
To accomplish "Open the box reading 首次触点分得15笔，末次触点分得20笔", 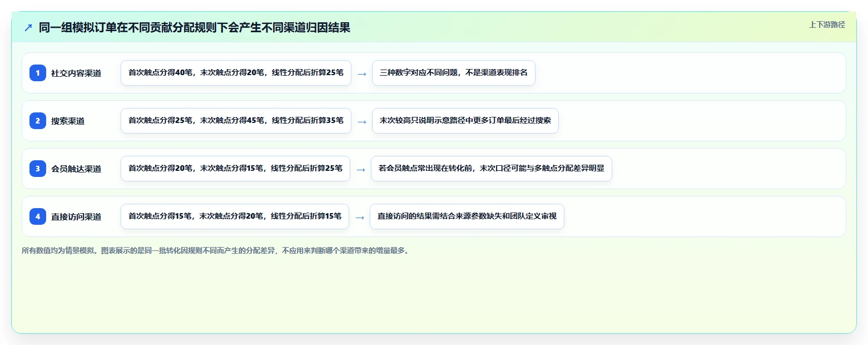I will (235, 216).
